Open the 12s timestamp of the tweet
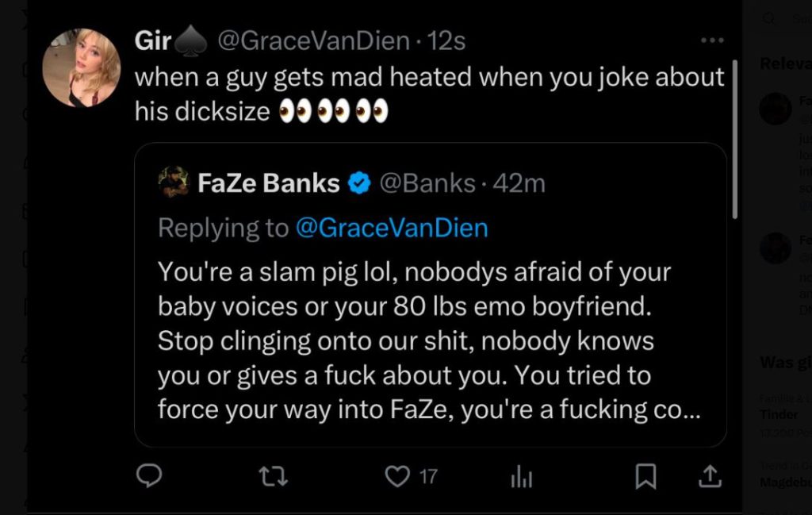This screenshot has height=515, width=812. (x=446, y=41)
